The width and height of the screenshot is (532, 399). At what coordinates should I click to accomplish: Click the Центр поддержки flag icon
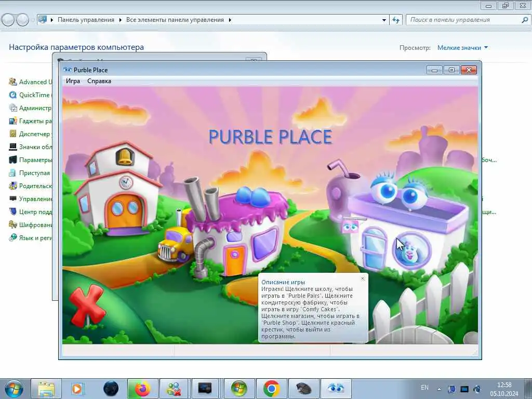[13, 212]
